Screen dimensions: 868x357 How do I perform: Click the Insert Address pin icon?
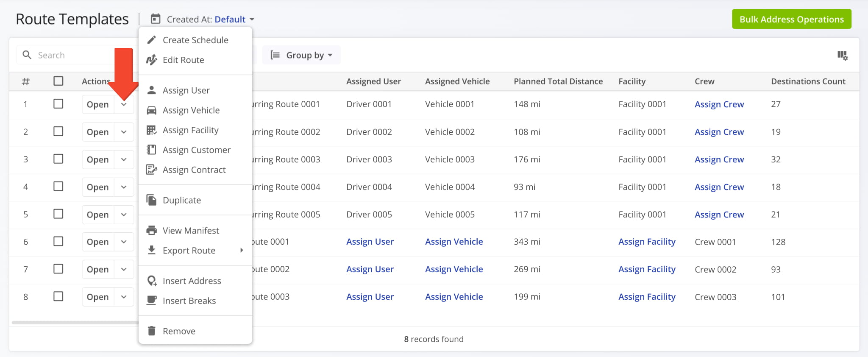point(151,281)
